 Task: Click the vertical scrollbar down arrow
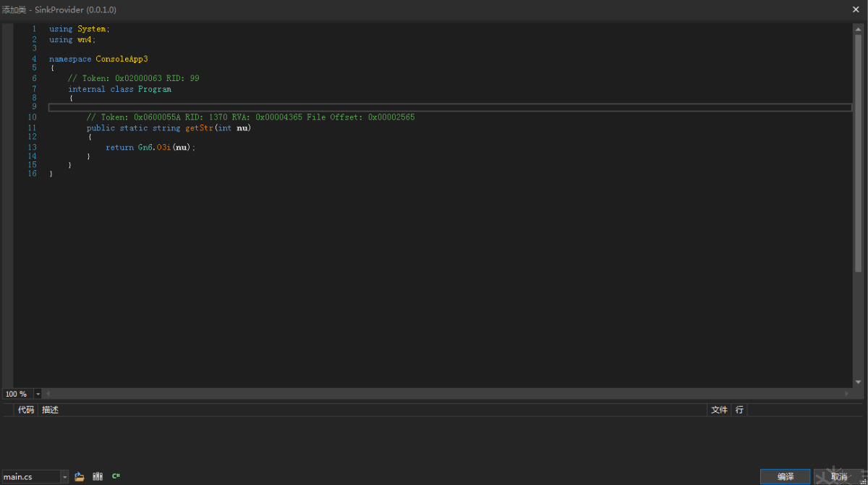coord(859,381)
